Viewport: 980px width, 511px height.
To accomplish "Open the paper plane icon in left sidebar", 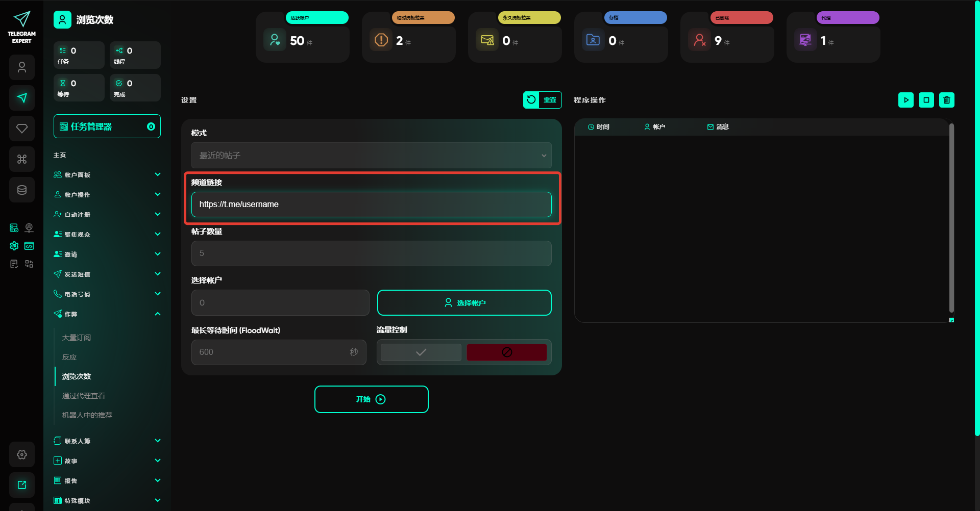I will pos(22,98).
